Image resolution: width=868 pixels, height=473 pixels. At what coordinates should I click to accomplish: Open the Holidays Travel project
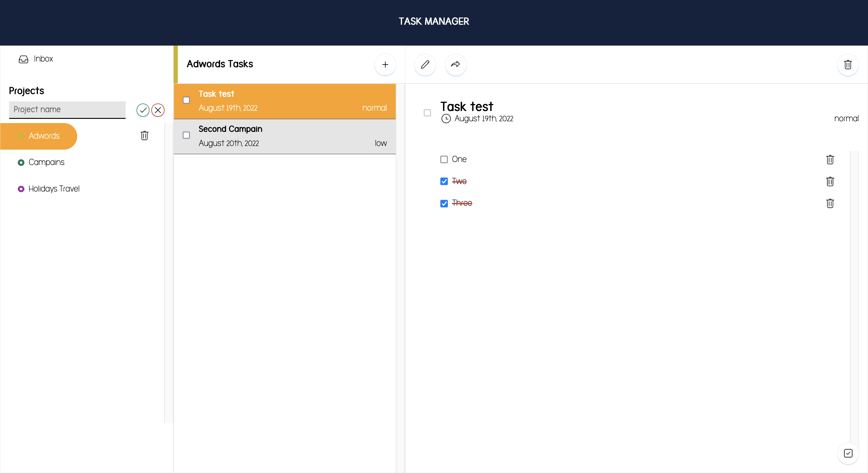coord(54,189)
